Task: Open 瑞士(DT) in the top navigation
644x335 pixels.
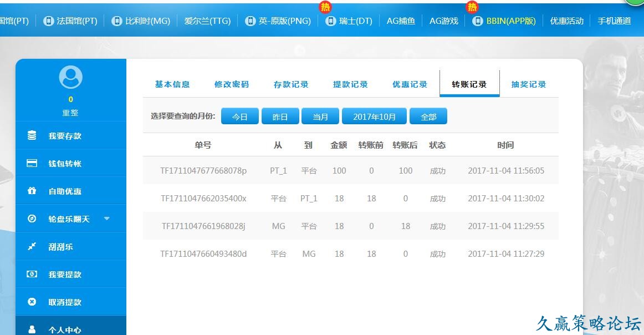Action: coord(356,21)
